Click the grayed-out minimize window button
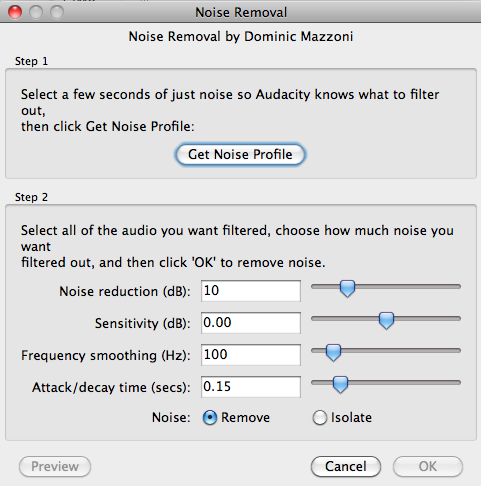Screen dimensions: 481x486 [36, 12]
